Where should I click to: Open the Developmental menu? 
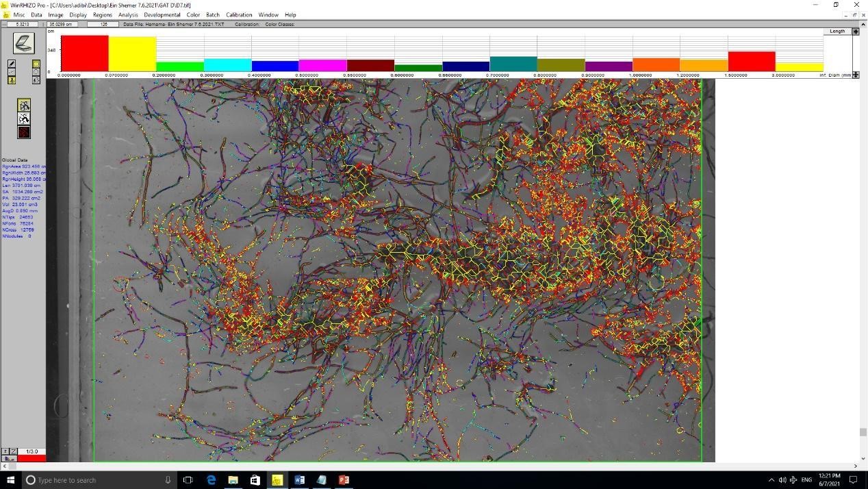[162, 14]
